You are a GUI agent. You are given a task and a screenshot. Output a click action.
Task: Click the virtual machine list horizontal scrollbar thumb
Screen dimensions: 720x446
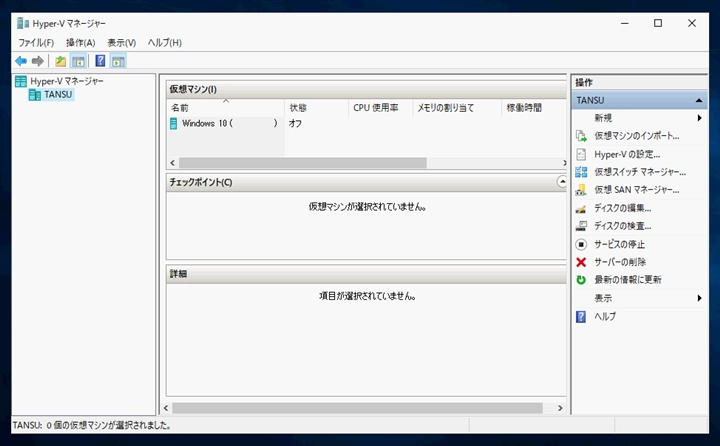tap(303, 163)
